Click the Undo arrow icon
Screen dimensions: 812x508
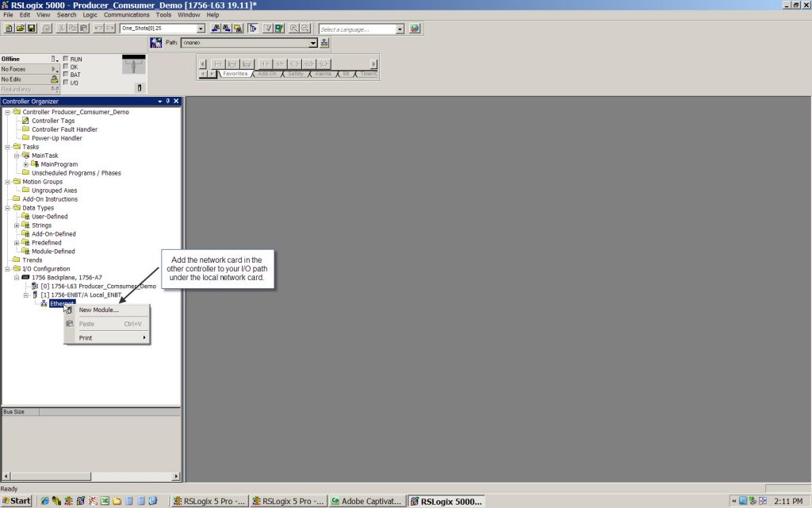click(x=98, y=29)
